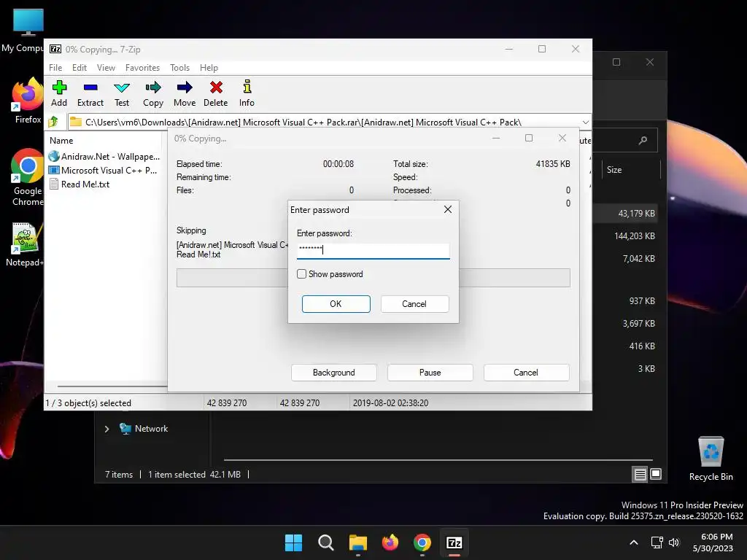Viewport: 747px width, 560px height.
Task: Click the Name column header
Action: pyautogui.click(x=61, y=141)
